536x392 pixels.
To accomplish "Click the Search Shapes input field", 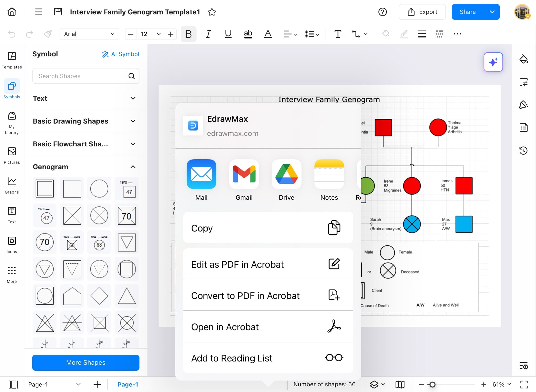I will (82, 76).
